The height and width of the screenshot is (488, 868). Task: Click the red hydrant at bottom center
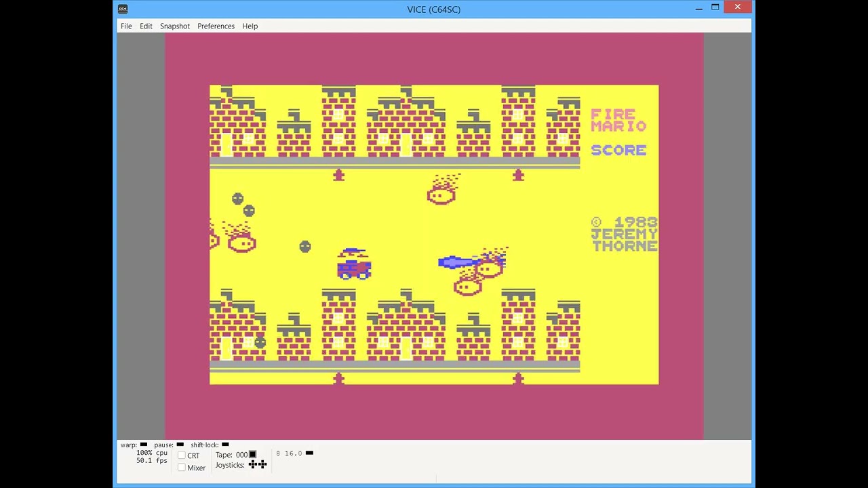point(338,378)
